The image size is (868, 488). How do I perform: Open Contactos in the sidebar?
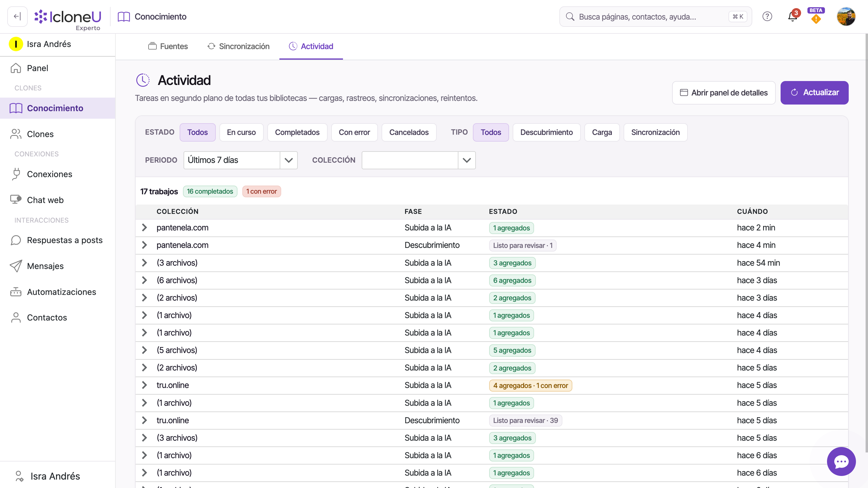(x=58, y=318)
